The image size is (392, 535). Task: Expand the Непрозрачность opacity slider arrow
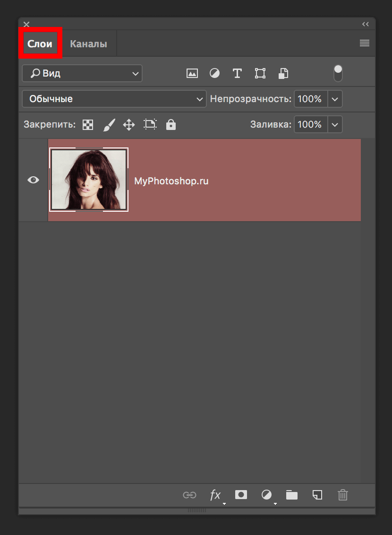pos(335,99)
